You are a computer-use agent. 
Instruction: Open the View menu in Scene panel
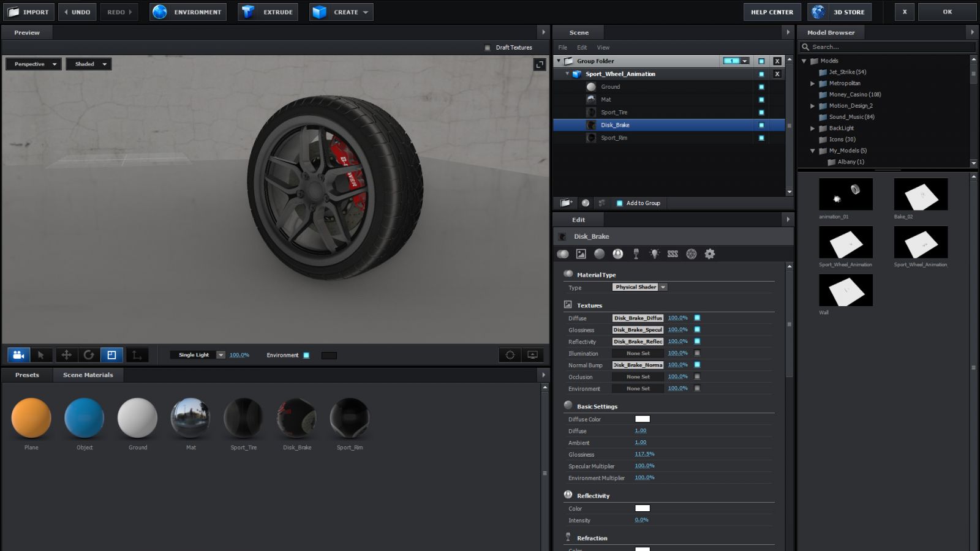tap(603, 48)
